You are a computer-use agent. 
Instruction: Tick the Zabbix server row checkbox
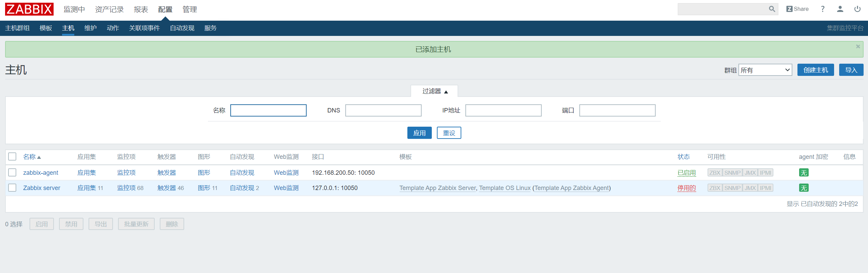click(x=13, y=188)
